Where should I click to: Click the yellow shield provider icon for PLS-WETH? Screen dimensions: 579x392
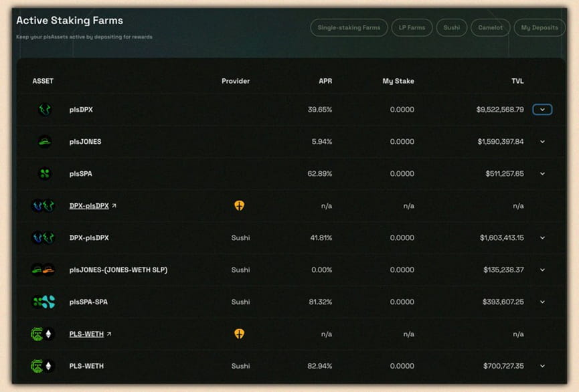[x=239, y=334]
